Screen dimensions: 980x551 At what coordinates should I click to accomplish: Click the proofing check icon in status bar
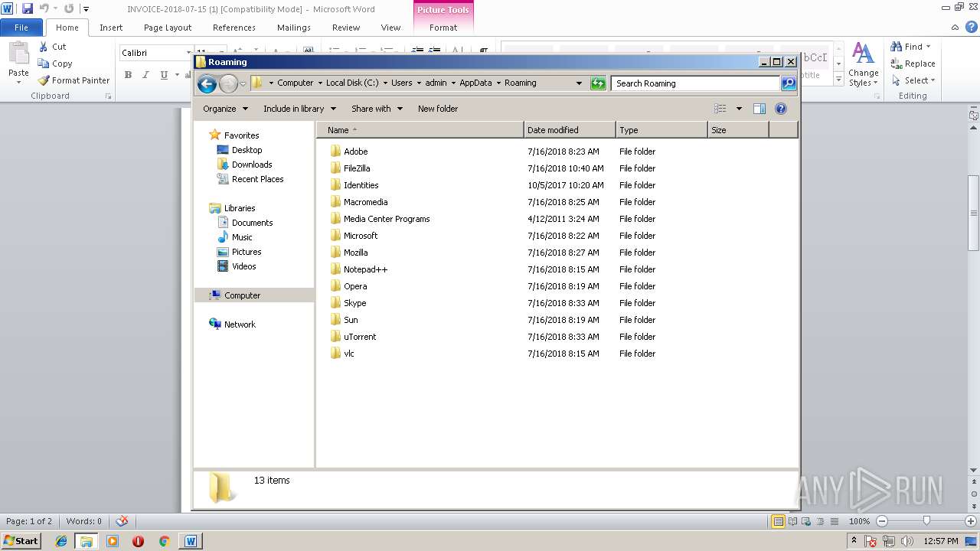coord(122,521)
